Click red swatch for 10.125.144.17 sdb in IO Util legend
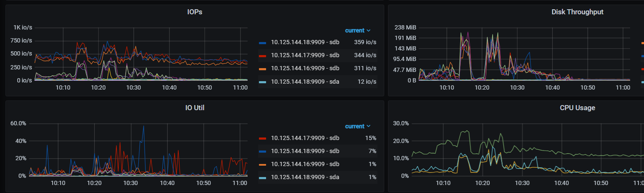Viewport: 644px width, 193px height. (263, 138)
